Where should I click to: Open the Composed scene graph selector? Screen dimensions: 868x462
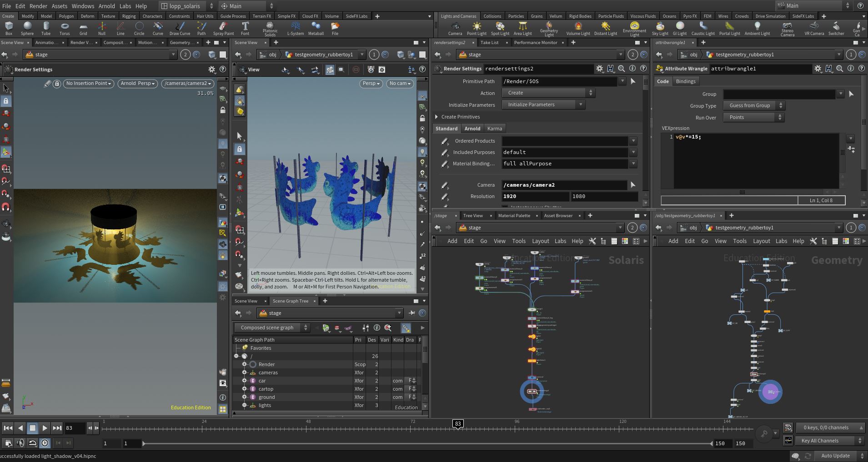[272, 328]
